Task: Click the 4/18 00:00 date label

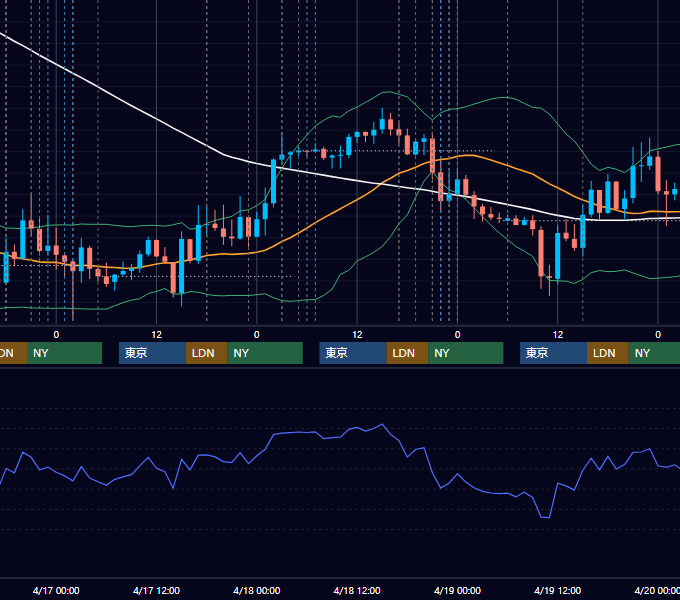Action: [x=257, y=590]
